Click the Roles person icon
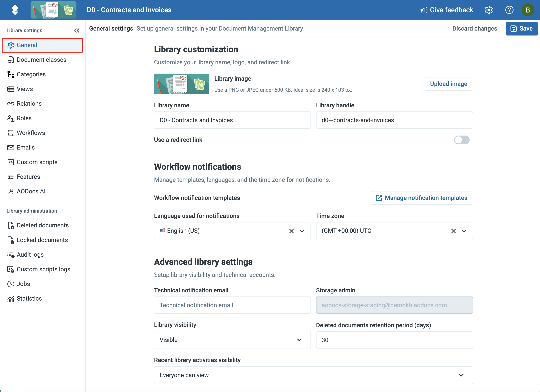 click(x=11, y=118)
